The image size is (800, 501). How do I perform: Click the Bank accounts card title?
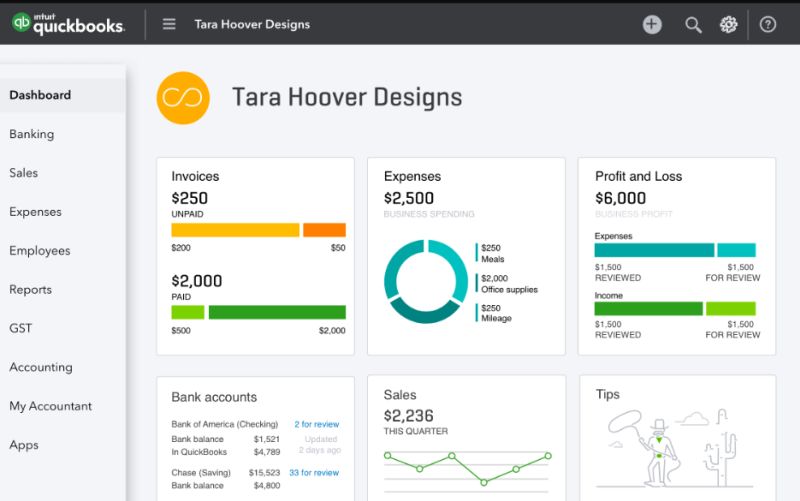pyautogui.click(x=214, y=397)
